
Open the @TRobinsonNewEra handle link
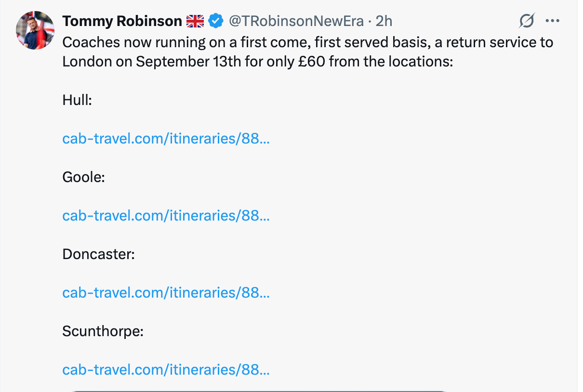point(296,21)
